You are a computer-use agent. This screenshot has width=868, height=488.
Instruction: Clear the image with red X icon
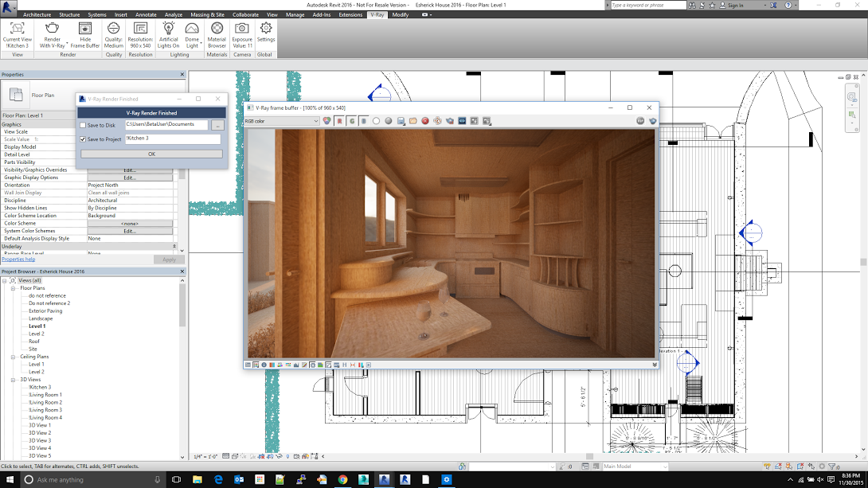[x=425, y=121]
